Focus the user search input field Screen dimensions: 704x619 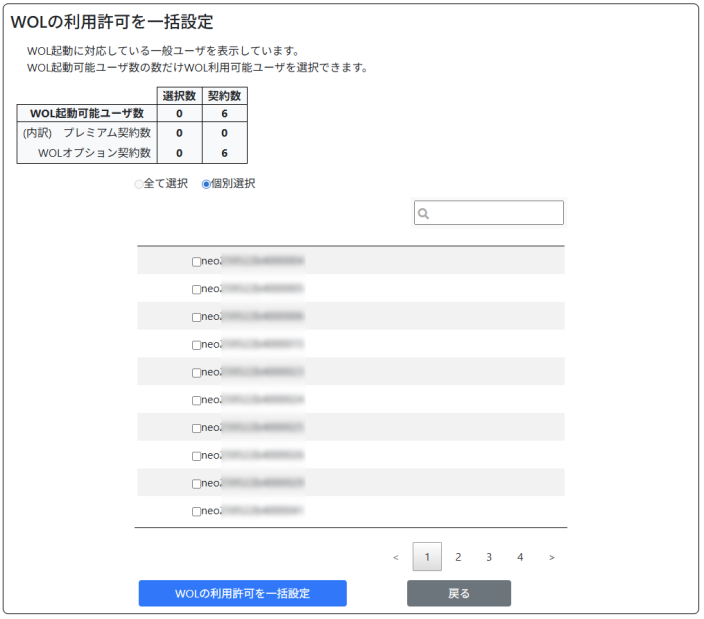tap(496, 213)
